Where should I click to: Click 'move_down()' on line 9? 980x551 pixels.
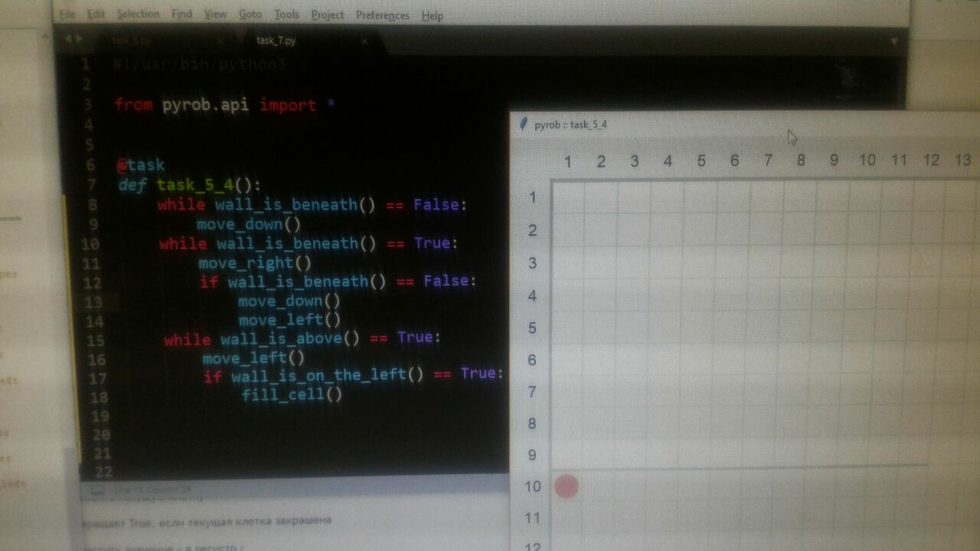click(x=249, y=224)
